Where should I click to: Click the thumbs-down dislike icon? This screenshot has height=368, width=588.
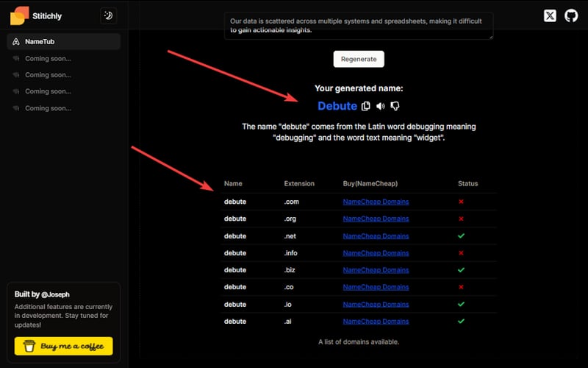tap(395, 106)
